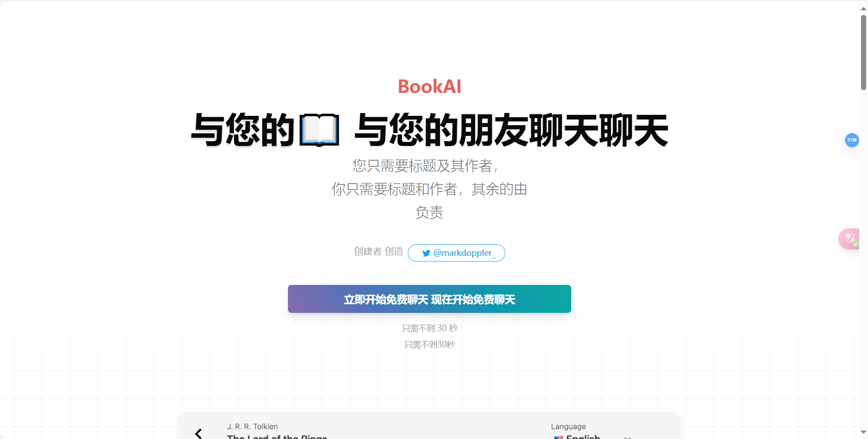
Task: Click the American flag beside English
Action: pos(558,438)
